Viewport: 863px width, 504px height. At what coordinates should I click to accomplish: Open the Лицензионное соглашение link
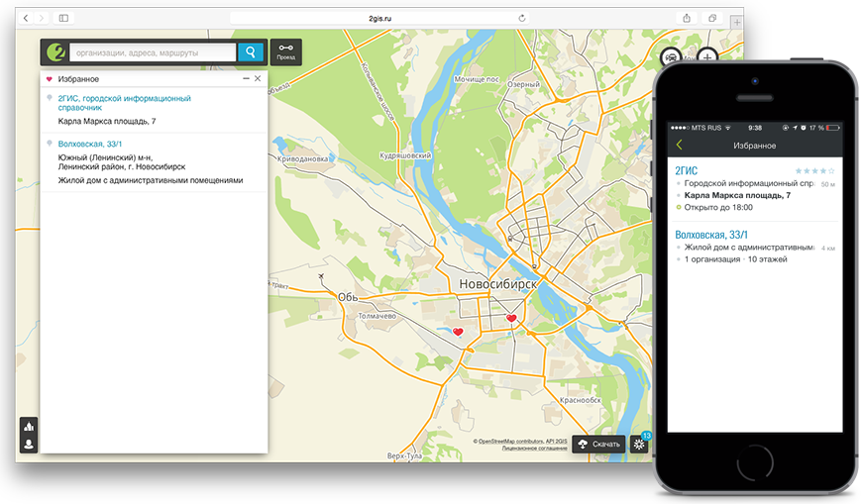(x=534, y=449)
